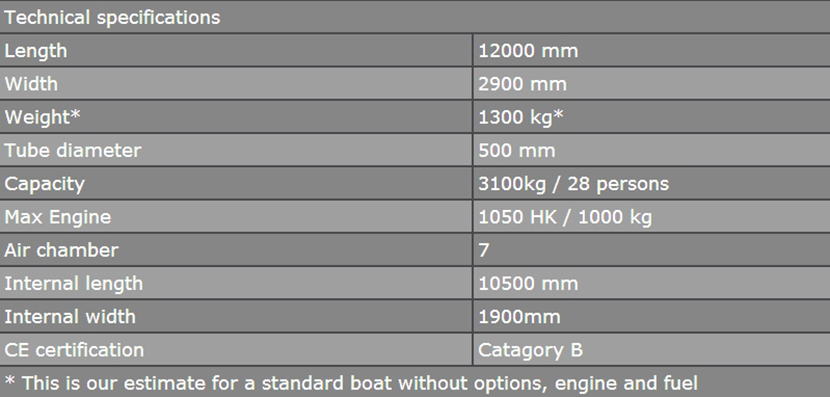830x397 pixels.
Task: Click the 1050 HK / 1000 kg value
Action: [565, 217]
